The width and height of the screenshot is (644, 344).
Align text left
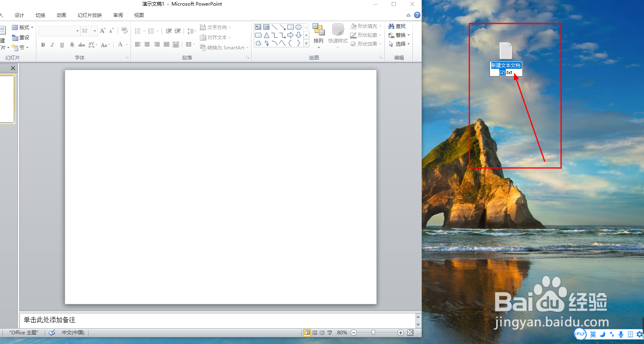pos(137,45)
